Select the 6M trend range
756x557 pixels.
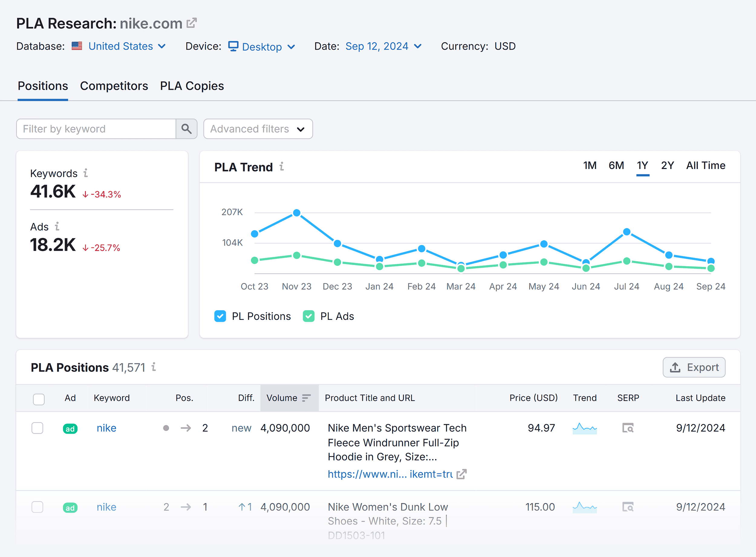point(616,165)
